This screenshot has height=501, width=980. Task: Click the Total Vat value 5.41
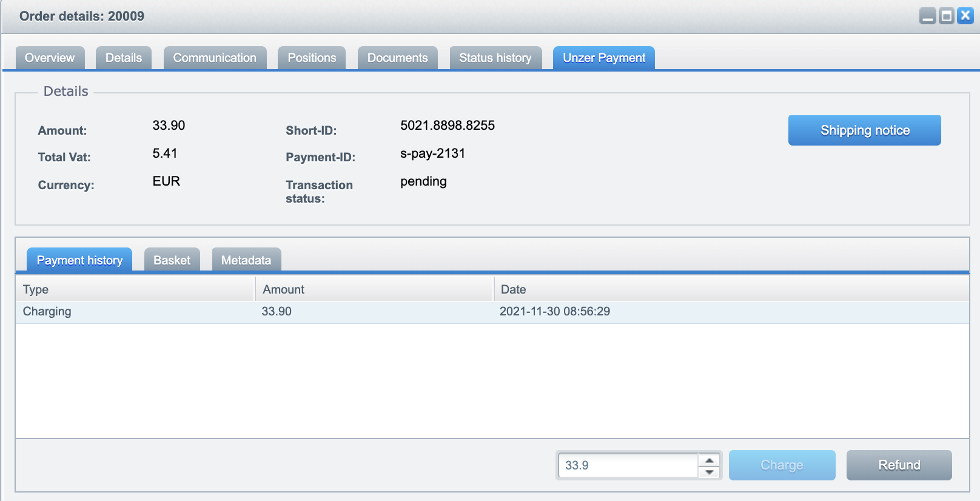tap(165, 153)
